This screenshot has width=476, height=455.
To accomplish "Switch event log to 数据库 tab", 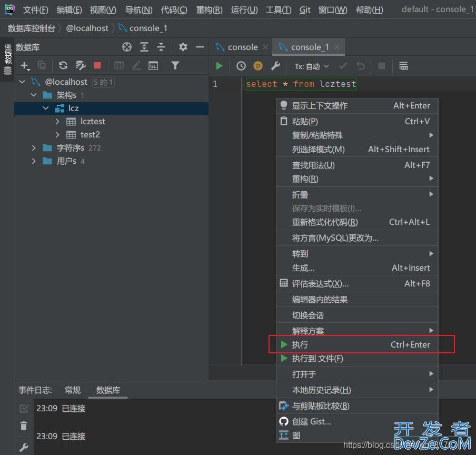I will 108,390.
